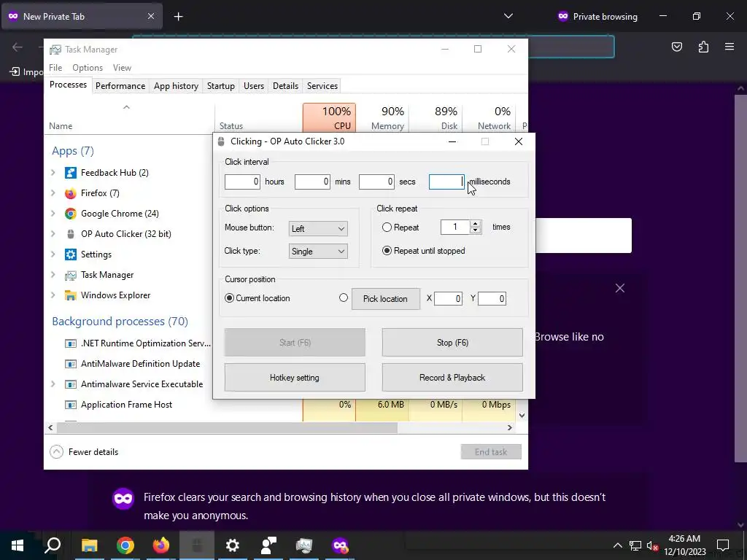Click the hours interval input field
Image resolution: width=747 pixels, height=560 pixels.
coord(242,182)
